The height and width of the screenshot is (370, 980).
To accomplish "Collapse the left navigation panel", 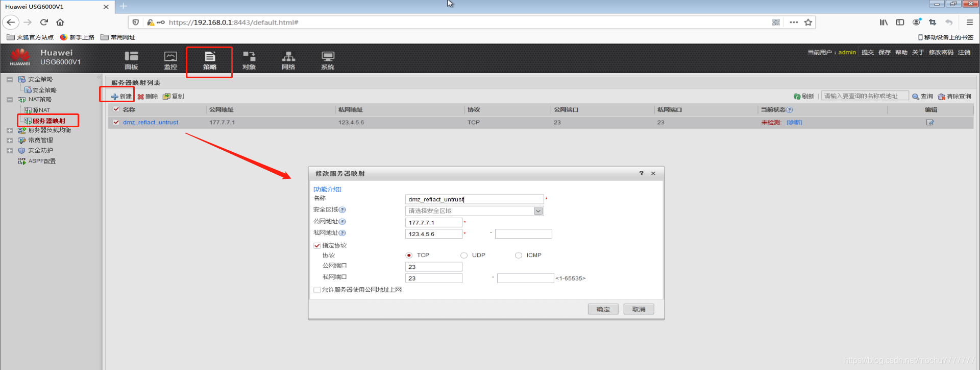I will point(99,77).
